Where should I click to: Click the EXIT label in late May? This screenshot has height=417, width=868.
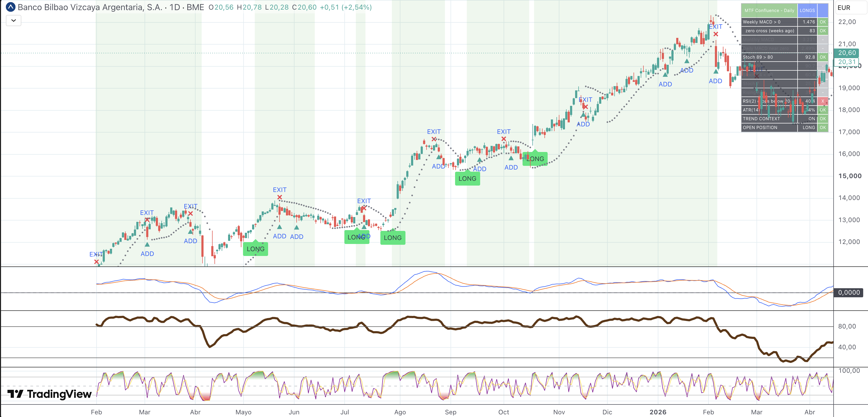pos(280,190)
